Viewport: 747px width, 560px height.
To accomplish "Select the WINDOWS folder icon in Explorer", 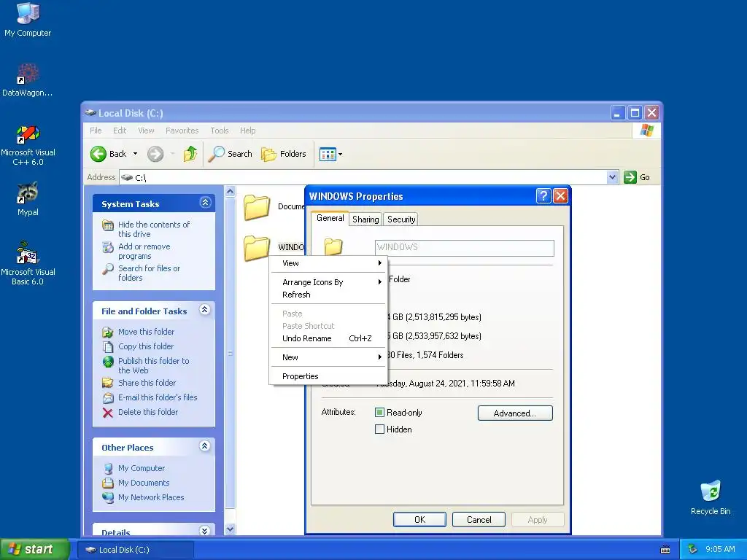I will pyautogui.click(x=256, y=248).
